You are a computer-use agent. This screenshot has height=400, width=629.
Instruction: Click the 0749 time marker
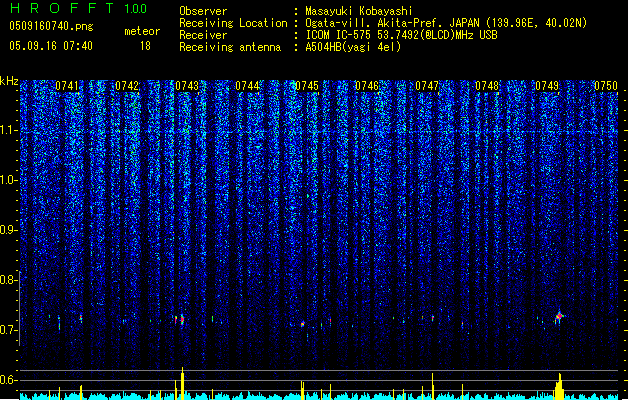pyautogui.click(x=547, y=86)
